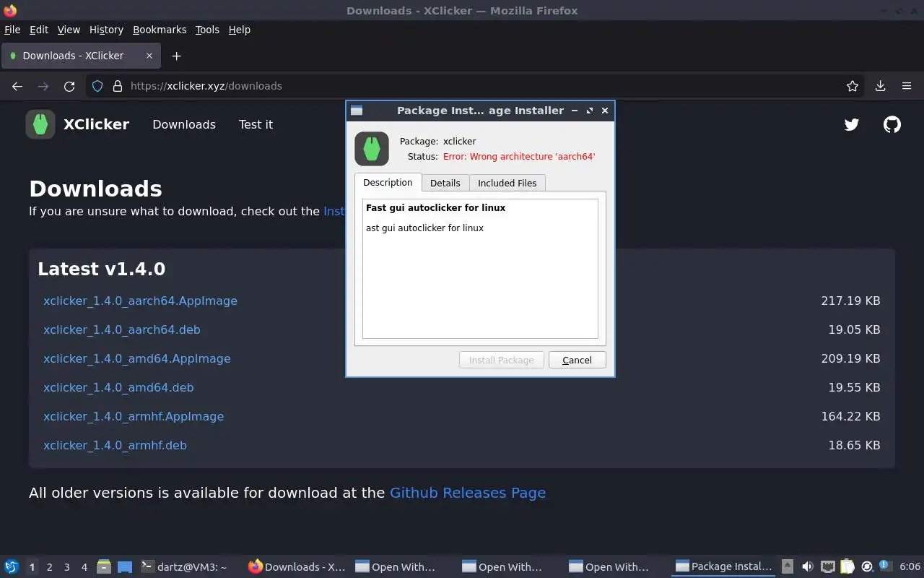Viewport: 924px width, 578px height.
Task: Switch to workspace 3
Action: tap(67, 567)
